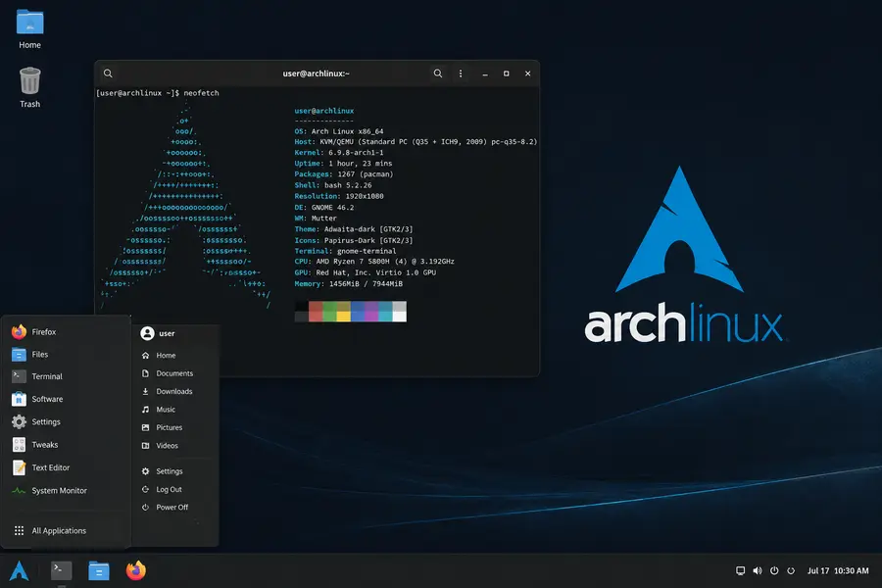
Task: Click the terminal's right-side find icon
Action: pos(438,73)
